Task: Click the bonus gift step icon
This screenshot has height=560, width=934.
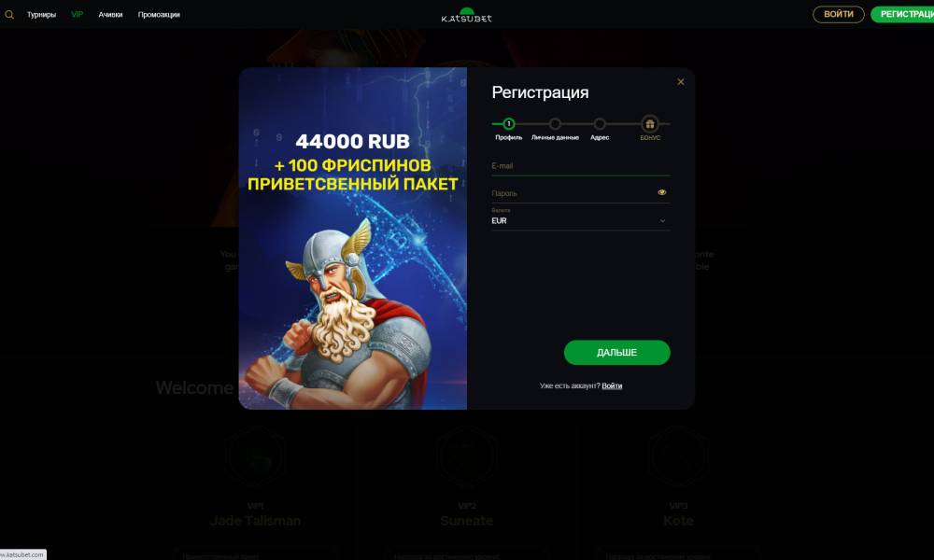Action: tap(650, 124)
